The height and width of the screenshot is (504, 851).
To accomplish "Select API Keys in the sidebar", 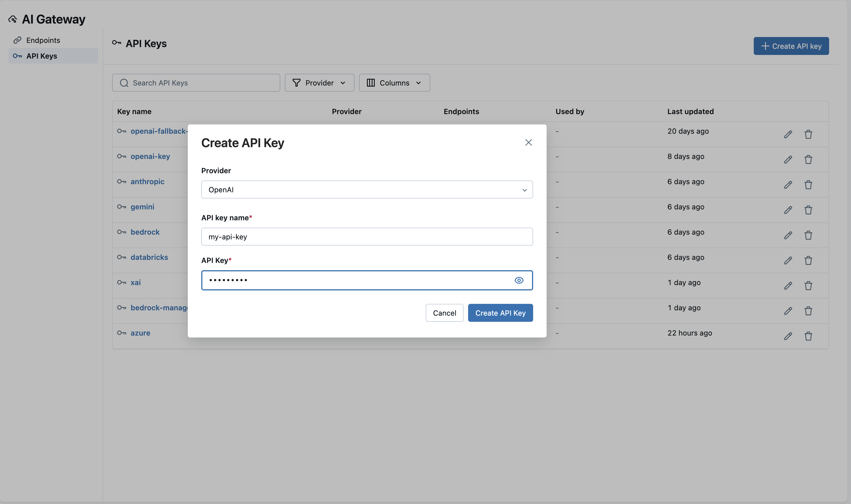I will [x=41, y=56].
